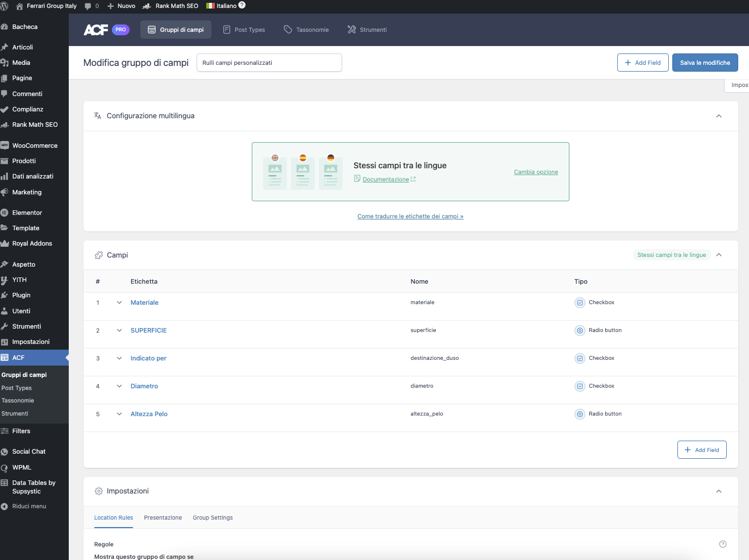
Task: Click the help icon next to Regole
Action: tap(723, 544)
